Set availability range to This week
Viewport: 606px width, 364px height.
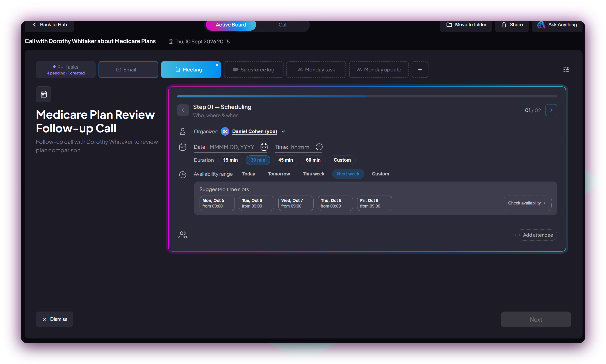(313, 174)
